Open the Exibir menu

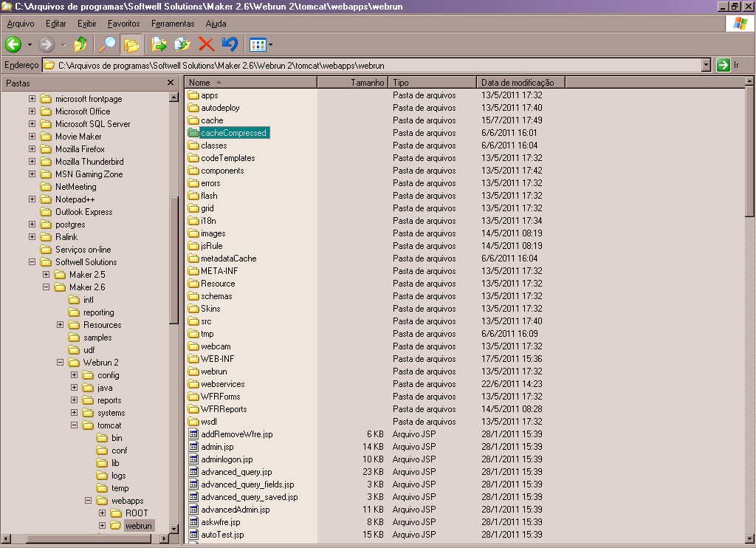pyautogui.click(x=87, y=24)
